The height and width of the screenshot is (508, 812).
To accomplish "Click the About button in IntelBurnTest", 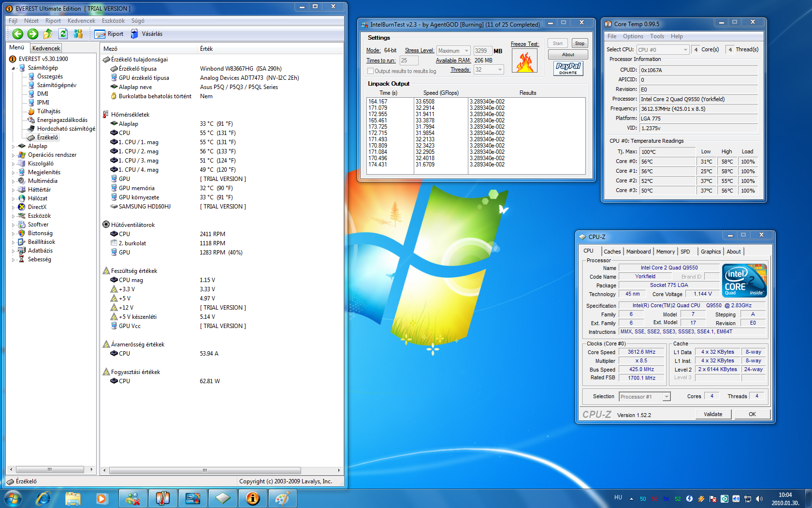I will (568, 55).
